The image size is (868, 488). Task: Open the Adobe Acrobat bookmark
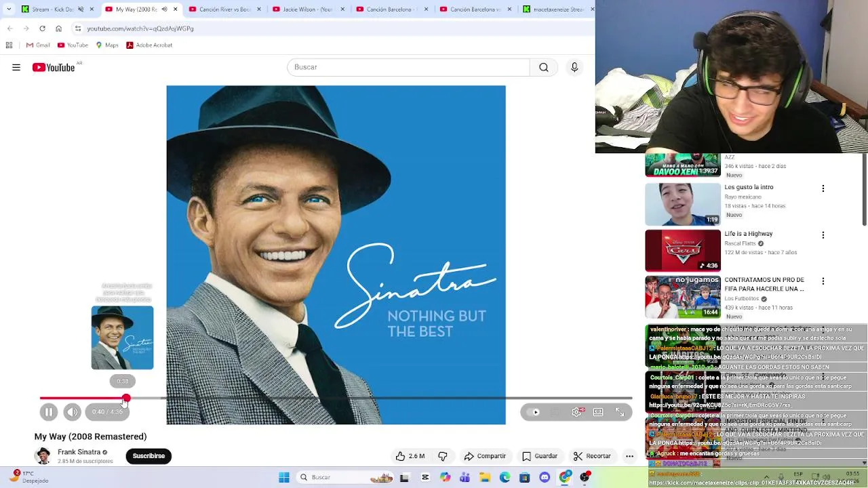pyautogui.click(x=149, y=45)
